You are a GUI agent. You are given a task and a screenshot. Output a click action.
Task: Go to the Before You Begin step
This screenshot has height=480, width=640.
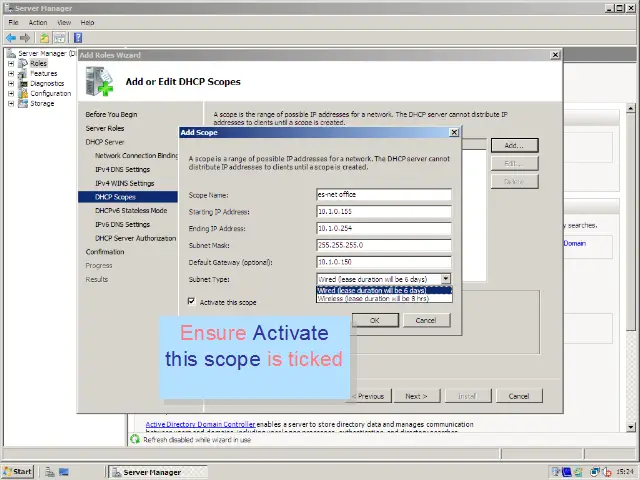111,114
